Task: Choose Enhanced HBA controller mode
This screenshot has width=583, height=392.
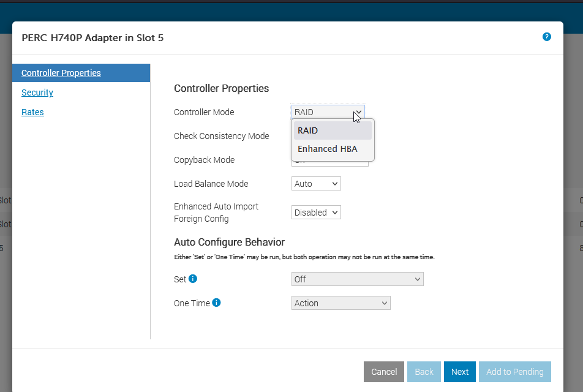Action: click(x=333, y=149)
